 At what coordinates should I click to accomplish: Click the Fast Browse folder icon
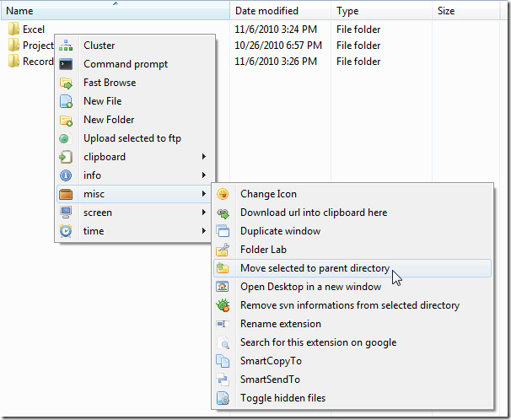[x=66, y=83]
